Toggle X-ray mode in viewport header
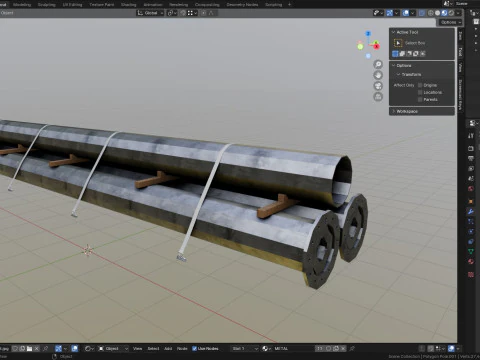The image size is (480, 360). tap(422, 13)
